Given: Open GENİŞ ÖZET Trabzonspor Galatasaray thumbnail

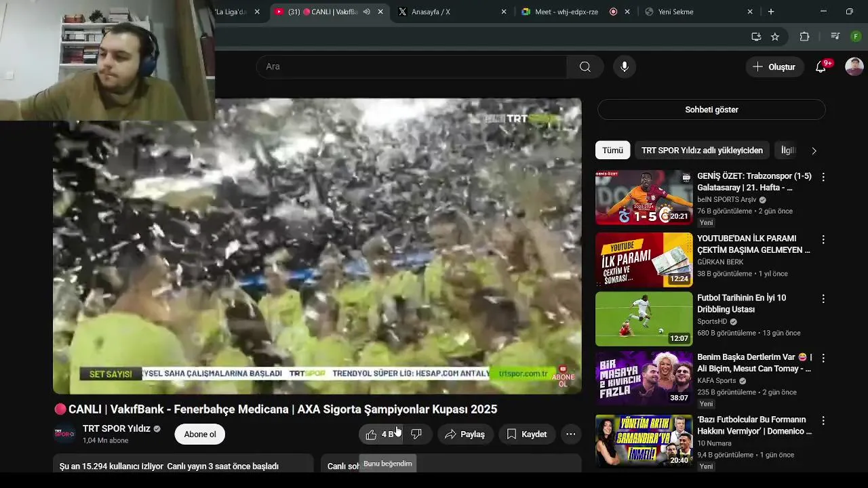Looking at the screenshot, I should [x=644, y=197].
